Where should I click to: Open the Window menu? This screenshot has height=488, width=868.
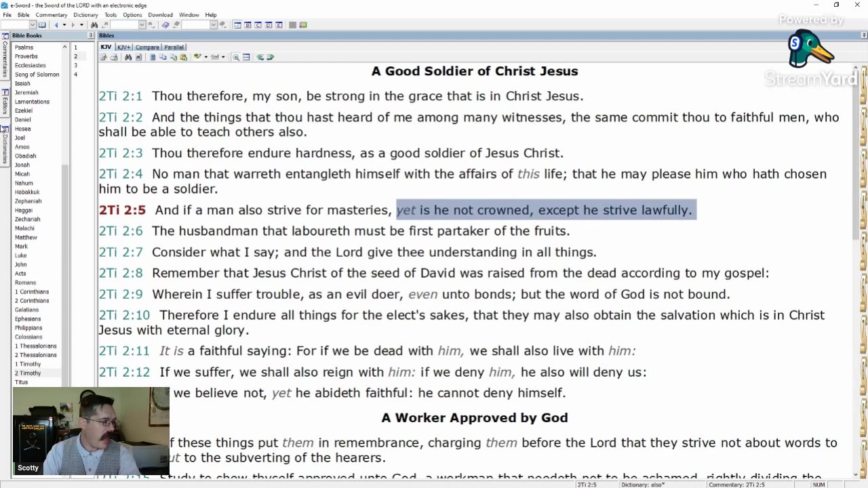[189, 15]
